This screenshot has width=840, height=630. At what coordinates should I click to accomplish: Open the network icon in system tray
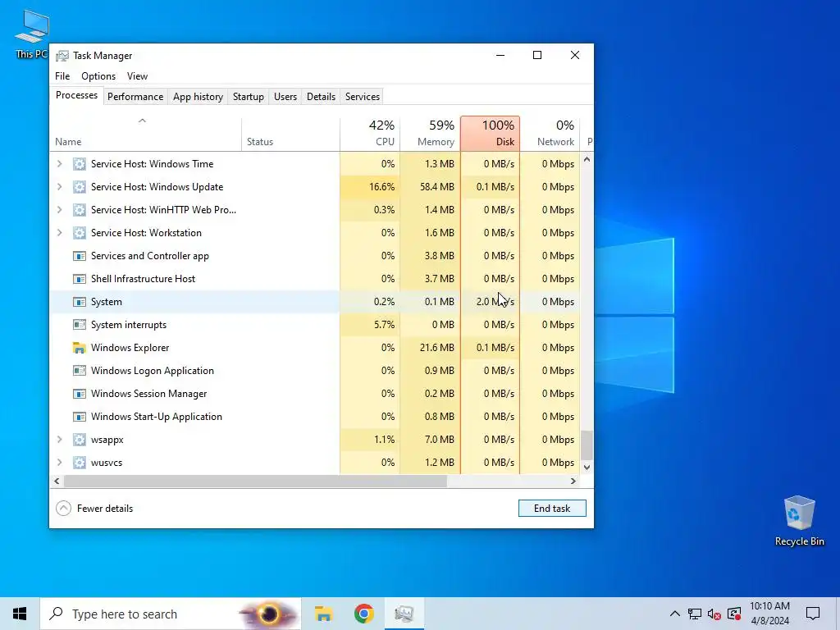coord(695,614)
